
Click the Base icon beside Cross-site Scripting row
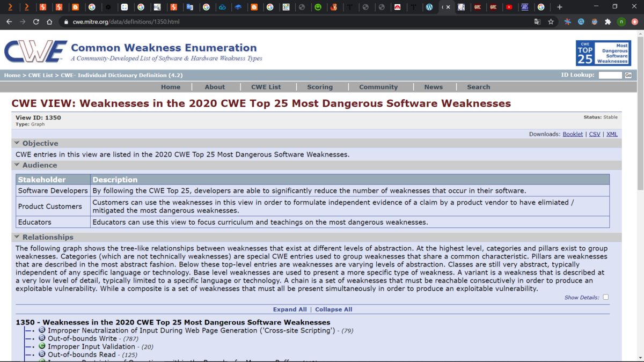[x=42, y=330]
